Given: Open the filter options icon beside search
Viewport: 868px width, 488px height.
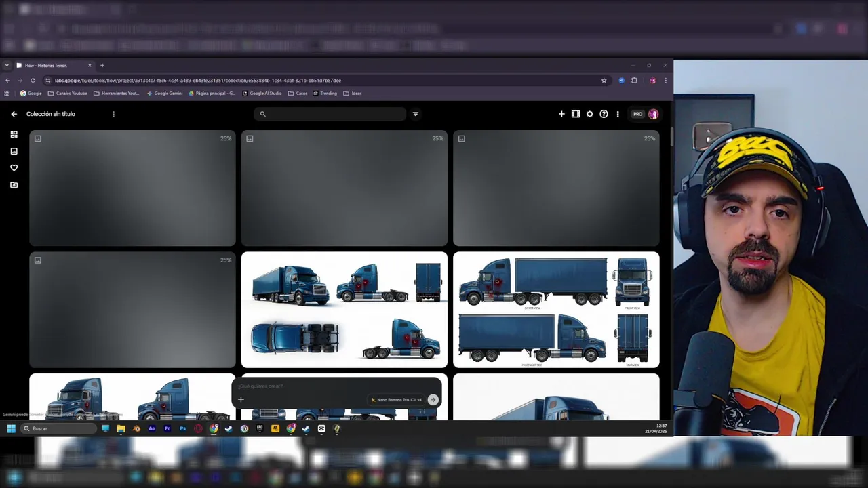Looking at the screenshot, I should [x=416, y=114].
